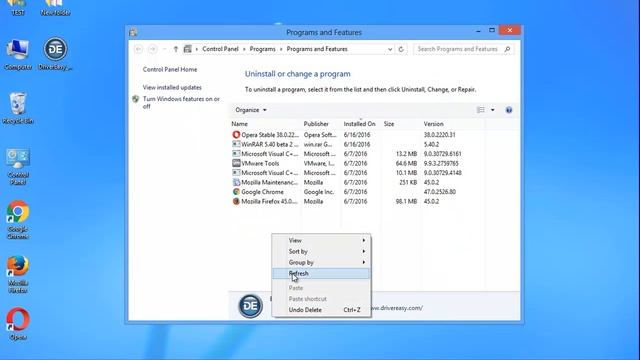Expand the Sort by submenu
The width and height of the screenshot is (640, 360).
click(x=322, y=251)
